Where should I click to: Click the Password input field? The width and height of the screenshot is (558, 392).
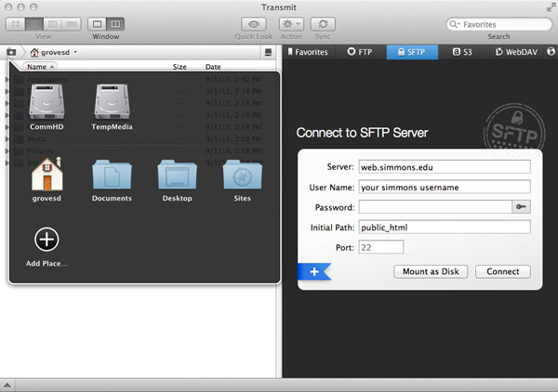pos(435,207)
